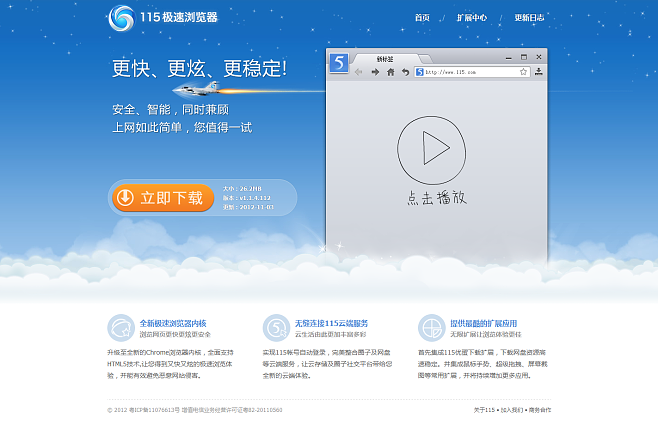This screenshot has width=658, height=424.
Task: Click the back arrow in mock browser toolbar
Action: pos(358,72)
